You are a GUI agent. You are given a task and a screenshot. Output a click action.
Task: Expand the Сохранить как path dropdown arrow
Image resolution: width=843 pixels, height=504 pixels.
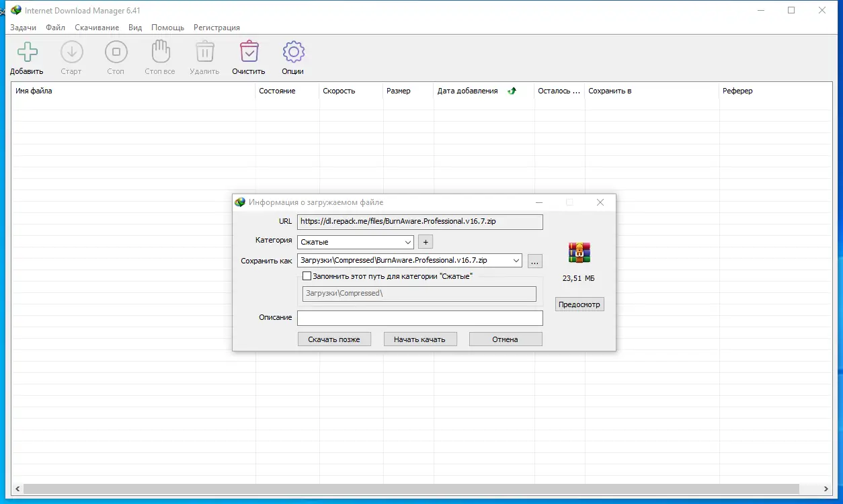(516, 260)
